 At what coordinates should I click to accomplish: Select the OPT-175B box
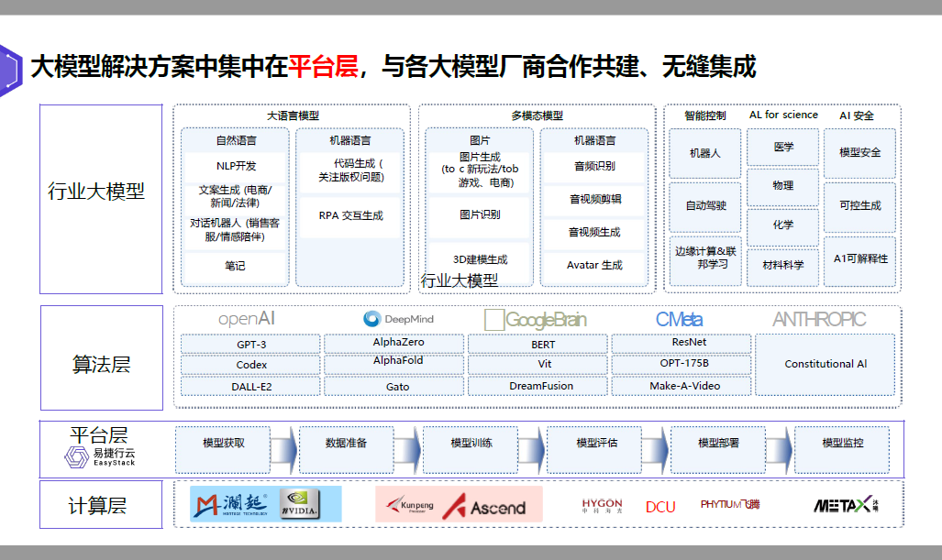[682, 365]
